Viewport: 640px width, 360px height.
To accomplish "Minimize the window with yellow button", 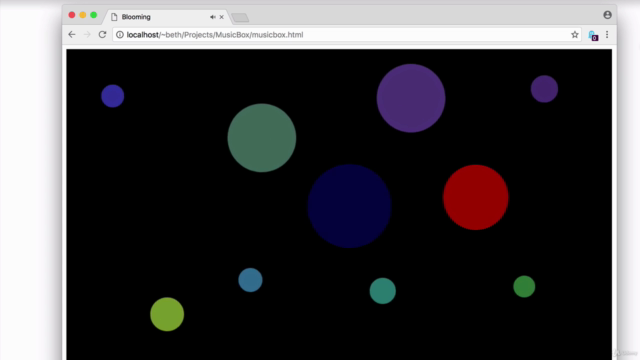I will 83,15.
